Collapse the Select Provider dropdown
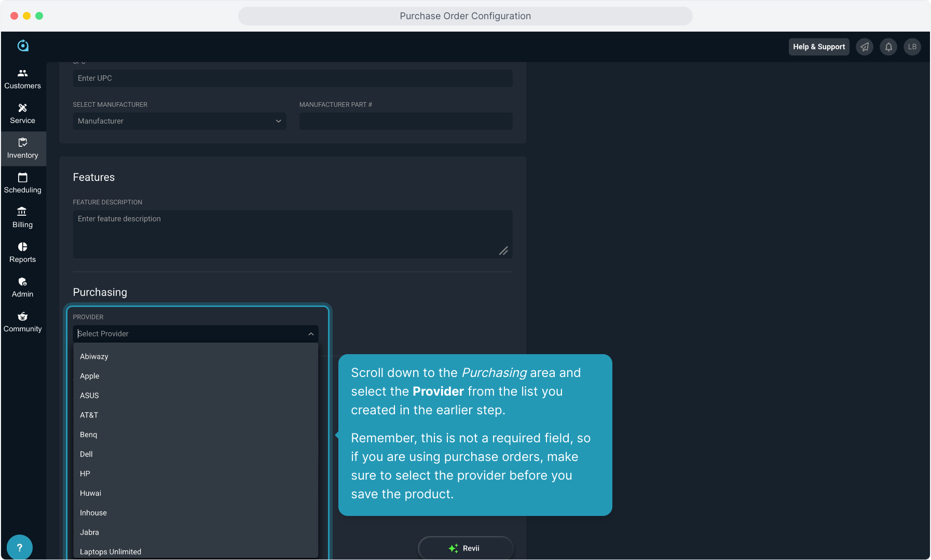Viewport: 931px width, 560px height. pos(311,334)
